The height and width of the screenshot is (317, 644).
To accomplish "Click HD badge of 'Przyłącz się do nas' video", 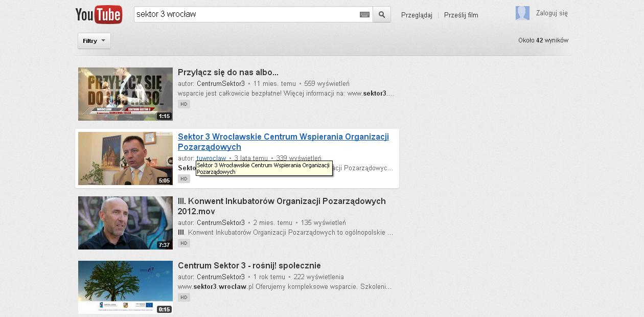I will [184, 104].
